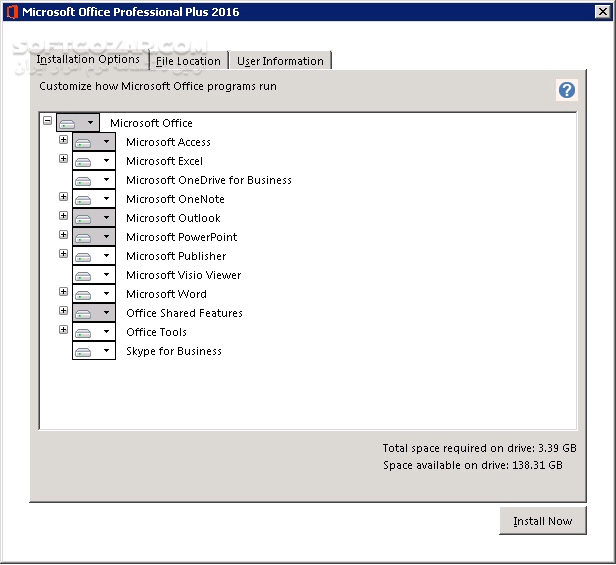
Task: Open install-state dropdown for Microsoft Access
Action: 94,142
